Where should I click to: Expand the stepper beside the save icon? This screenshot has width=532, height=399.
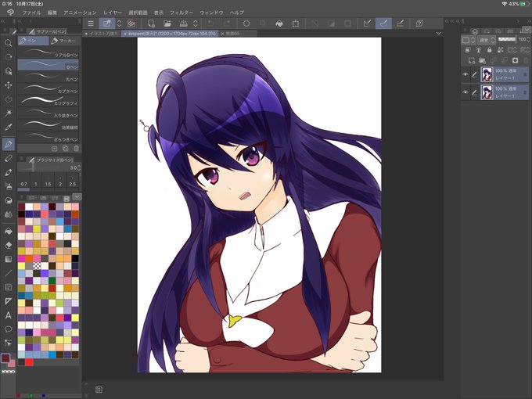[196, 23]
